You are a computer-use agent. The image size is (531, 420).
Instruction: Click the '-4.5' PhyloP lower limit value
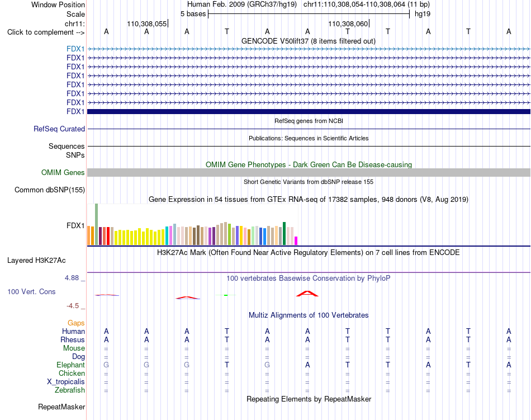pyautogui.click(x=73, y=306)
